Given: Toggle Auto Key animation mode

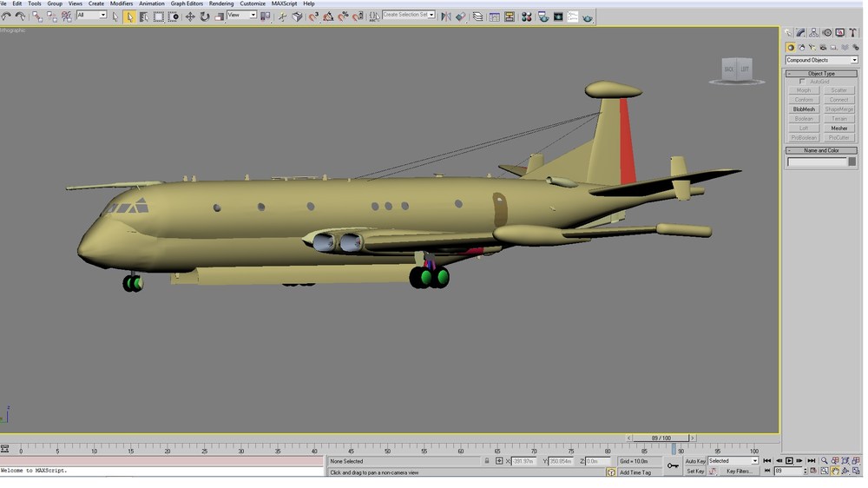Looking at the screenshot, I should [x=695, y=461].
